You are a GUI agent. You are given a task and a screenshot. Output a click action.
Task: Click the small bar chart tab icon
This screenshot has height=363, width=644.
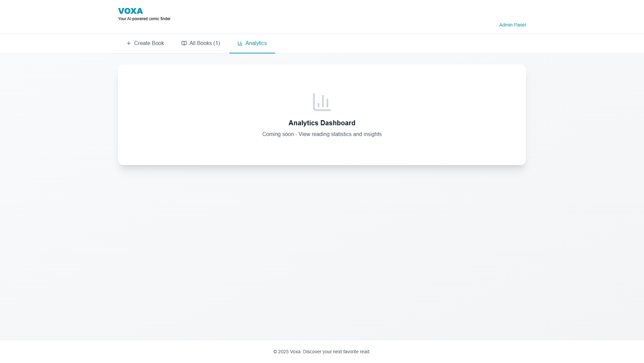coord(240,43)
